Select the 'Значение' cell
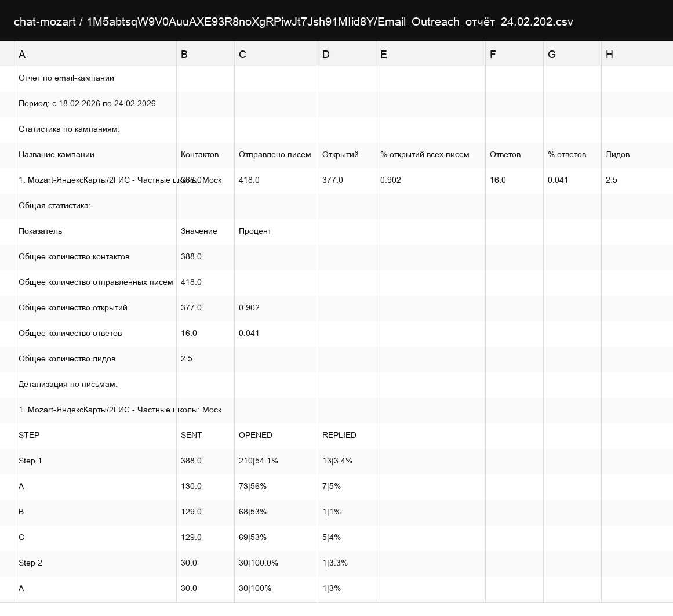This screenshot has width=673, height=616. click(205, 231)
